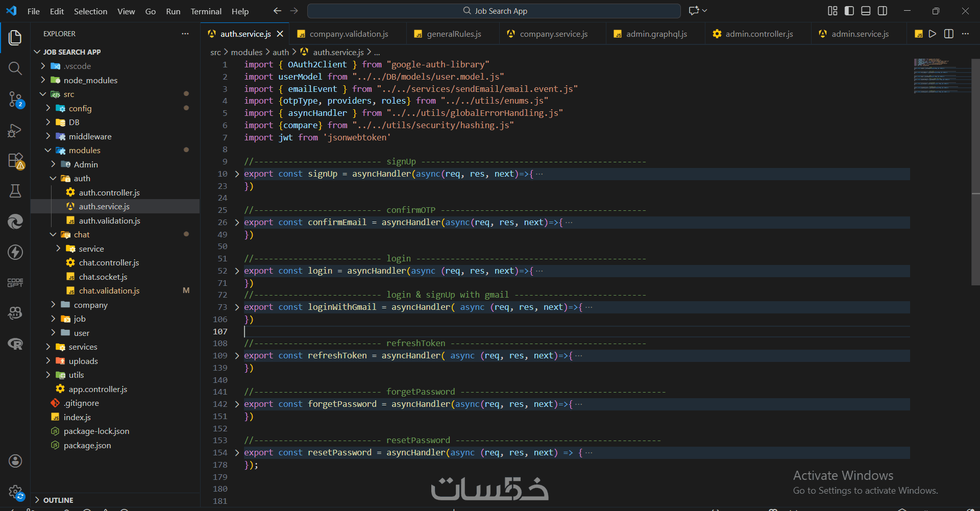Image resolution: width=980 pixels, height=511 pixels.
Task: Click the Job Search App command center
Action: coord(494,11)
